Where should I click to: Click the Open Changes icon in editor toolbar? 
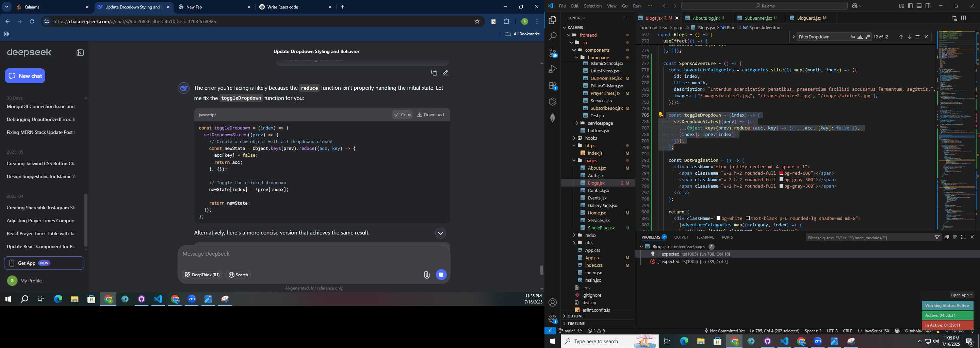coord(954,18)
